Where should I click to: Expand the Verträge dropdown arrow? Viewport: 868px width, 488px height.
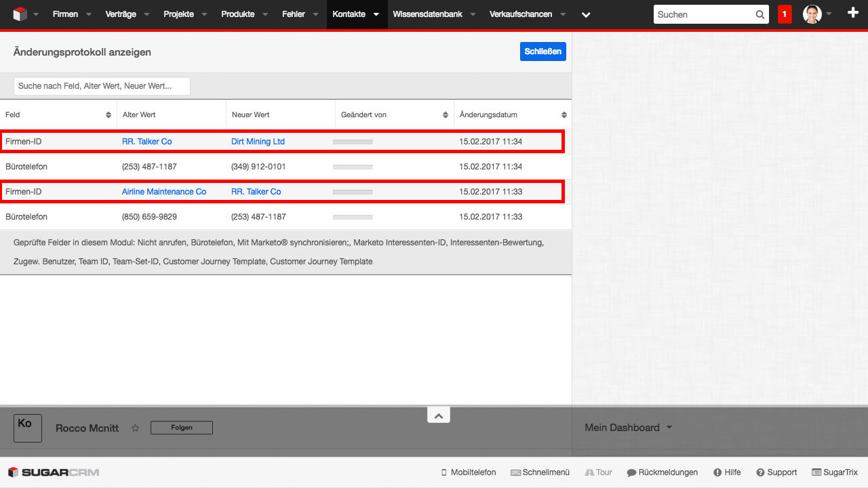tap(147, 14)
